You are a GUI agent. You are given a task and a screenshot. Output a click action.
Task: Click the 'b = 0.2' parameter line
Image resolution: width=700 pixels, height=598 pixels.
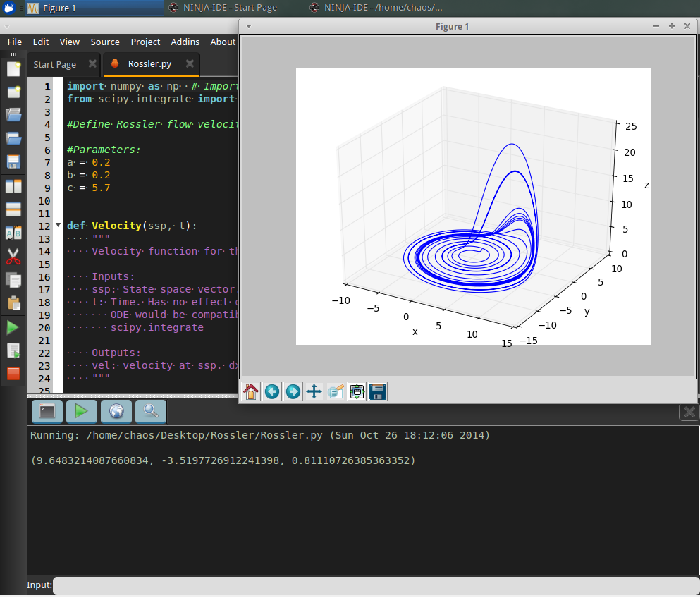pyautogui.click(x=88, y=175)
